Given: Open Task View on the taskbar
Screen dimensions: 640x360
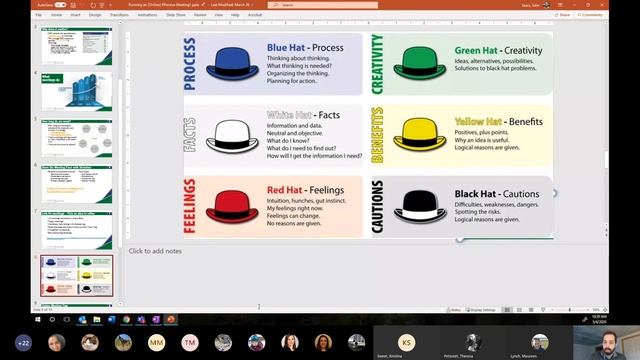Looking at the screenshot, I should [x=67, y=320].
